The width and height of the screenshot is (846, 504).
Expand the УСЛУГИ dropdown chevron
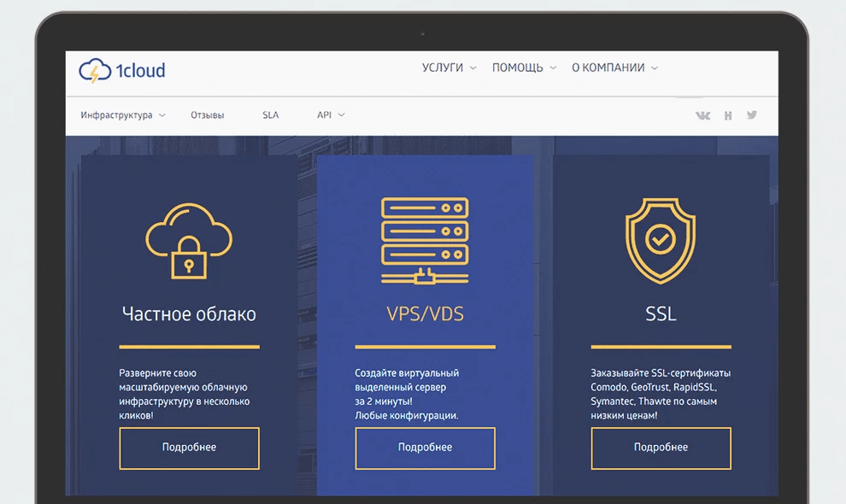point(473,68)
